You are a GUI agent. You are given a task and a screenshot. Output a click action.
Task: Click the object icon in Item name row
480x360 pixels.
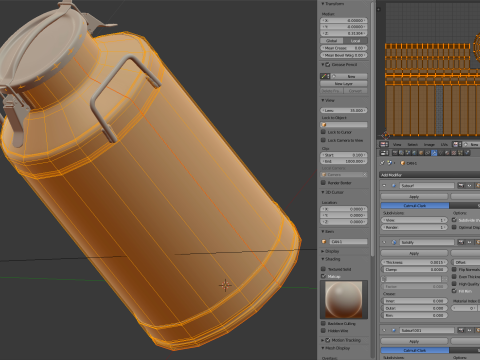click(x=324, y=242)
